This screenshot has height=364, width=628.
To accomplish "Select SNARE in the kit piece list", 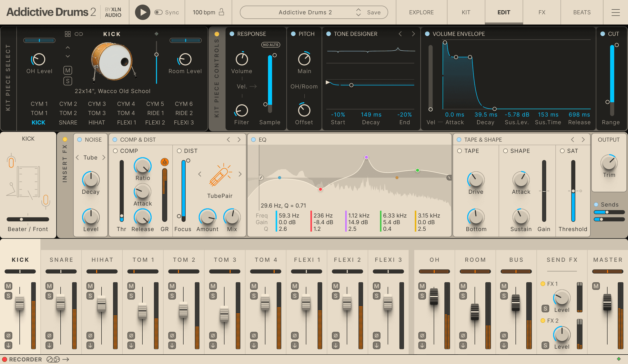I will [68, 122].
